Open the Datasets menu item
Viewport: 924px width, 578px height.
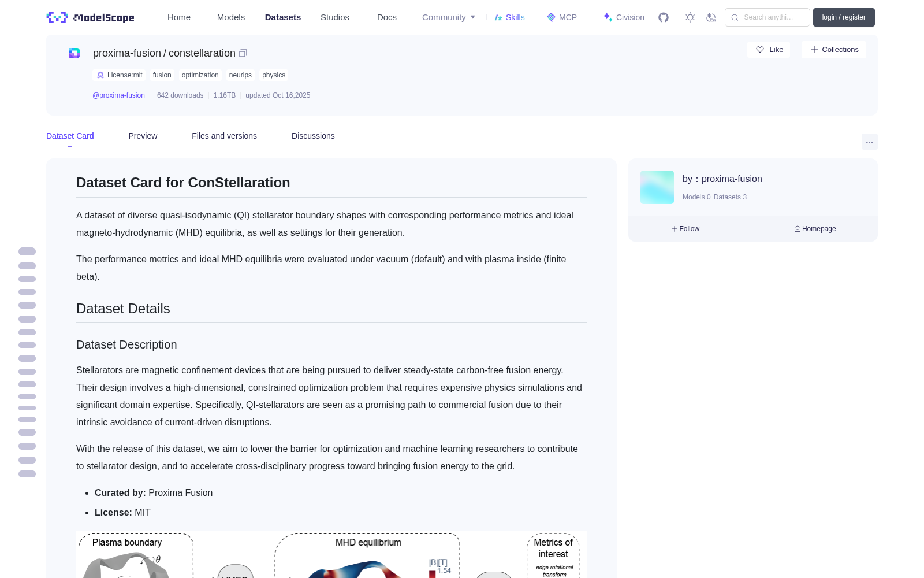coord(283,17)
